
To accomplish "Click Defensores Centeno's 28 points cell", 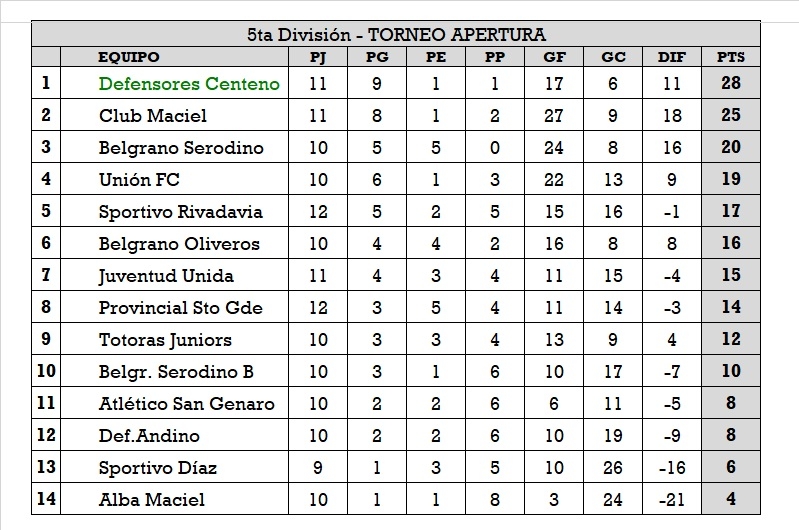I will click(x=731, y=84).
